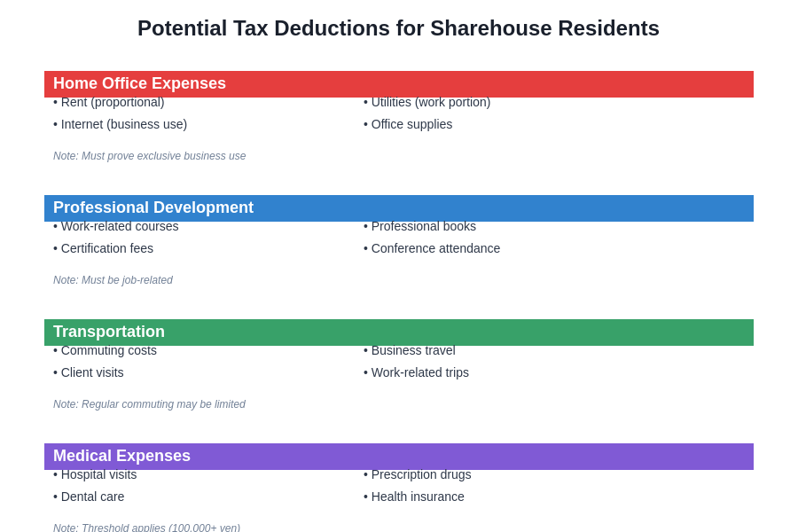Select the Prescription drugs item
The height and width of the screenshot is (532, 798).
click(x=417, y=474)
